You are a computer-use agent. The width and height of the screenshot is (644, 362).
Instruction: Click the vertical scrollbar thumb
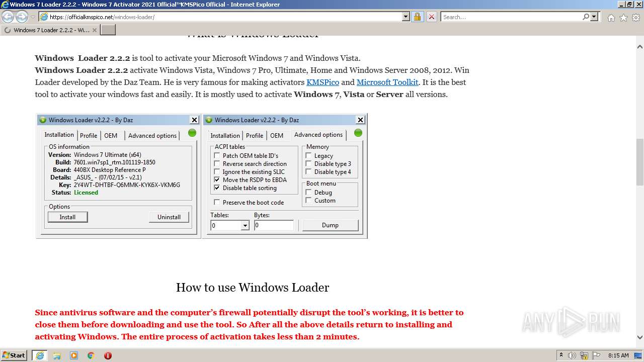point(639,161)
